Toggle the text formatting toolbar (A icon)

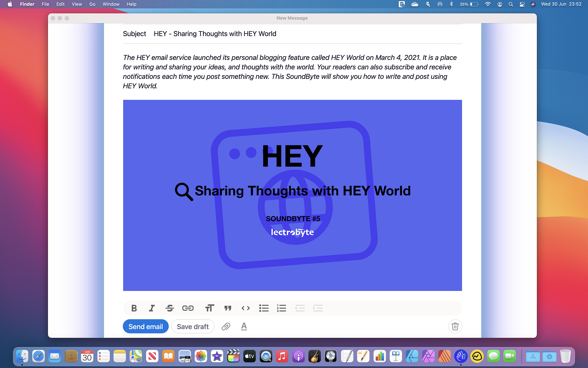tap(244, 326)
